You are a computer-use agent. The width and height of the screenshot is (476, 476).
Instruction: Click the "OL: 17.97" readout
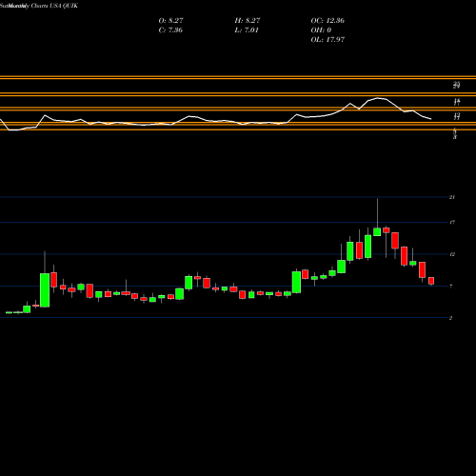[x=327, y=40]
